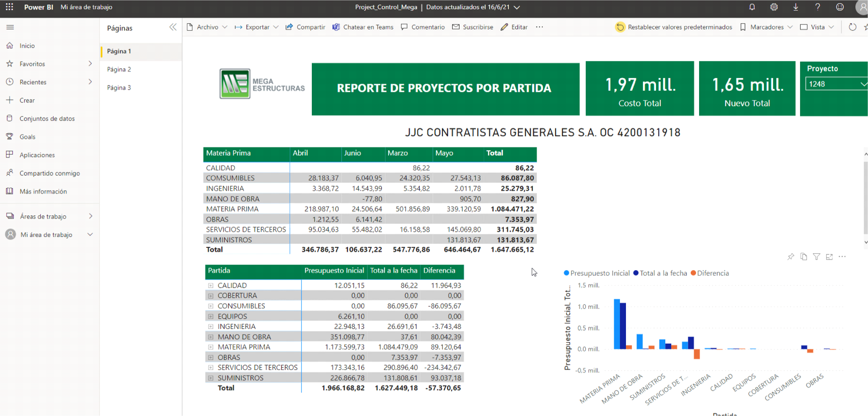
Task: Expand the MANO DE OBRA partida row
Action: (x=211, y=337)
